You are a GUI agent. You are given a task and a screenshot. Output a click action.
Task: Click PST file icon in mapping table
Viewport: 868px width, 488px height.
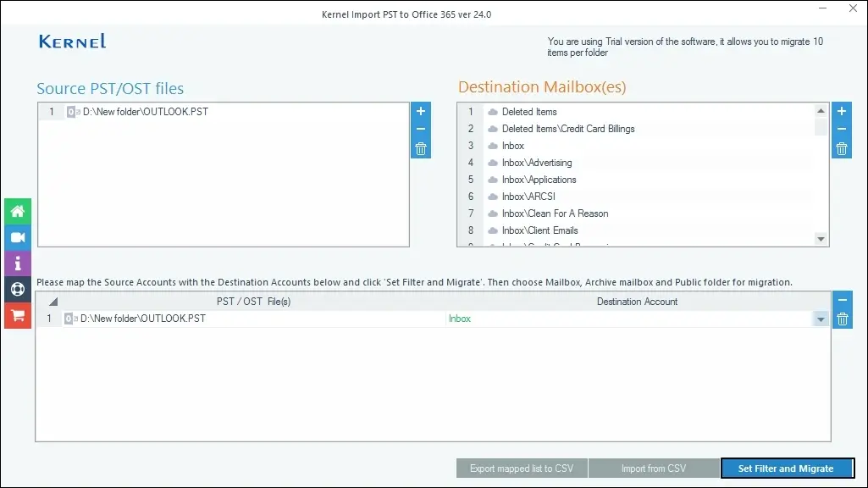(71, 319)
